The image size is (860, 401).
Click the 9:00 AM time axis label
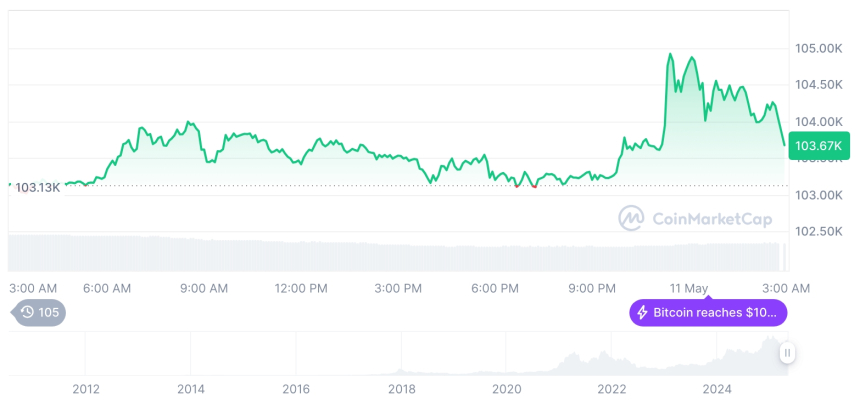coord(204,288)
